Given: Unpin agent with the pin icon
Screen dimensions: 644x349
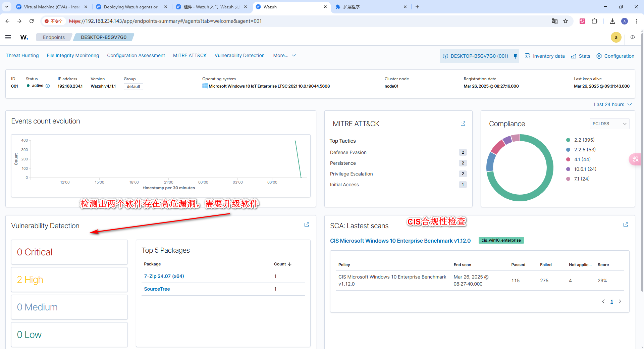Looking at the screenshot, I should [515, 56].
